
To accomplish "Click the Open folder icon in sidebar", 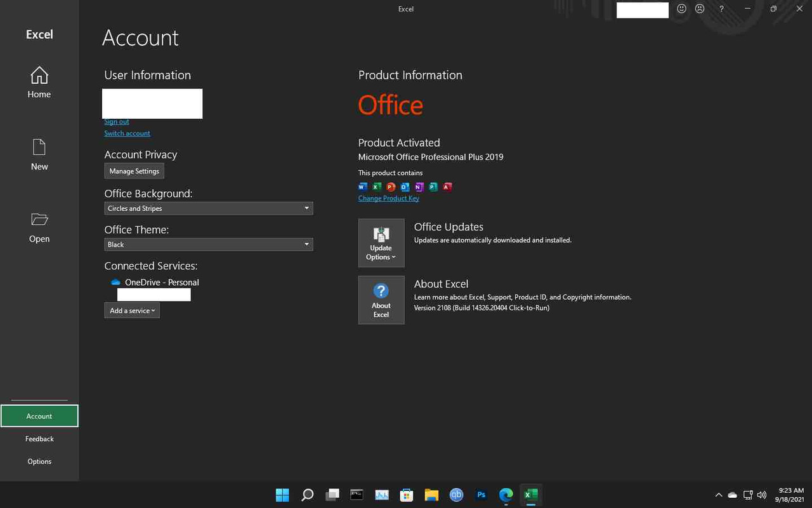I will (x=39, y=220).
